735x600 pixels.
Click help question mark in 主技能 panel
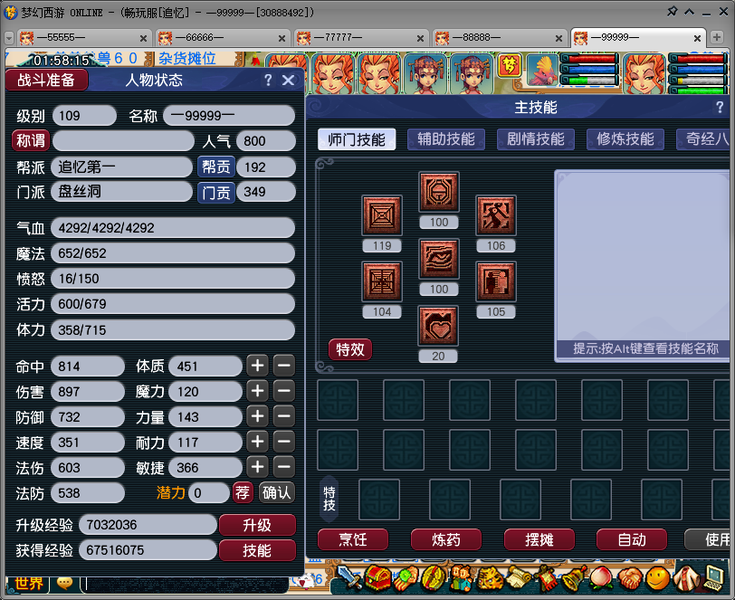tap(720, 107)
